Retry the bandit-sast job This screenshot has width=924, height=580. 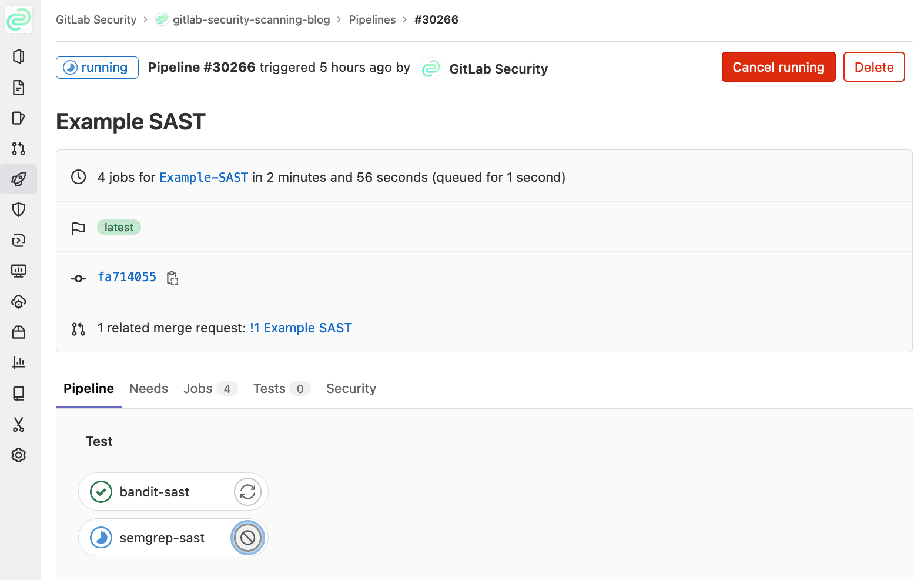pyautogui.click(x=247, y=492)
